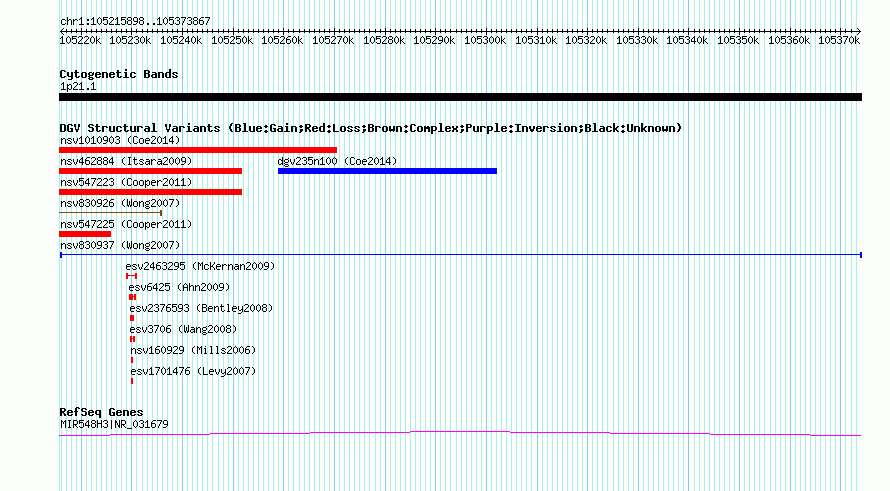Click the Cytogenetic Bands track title
The height and width of the screenshot is (491, 890).
tap(119, 74)
